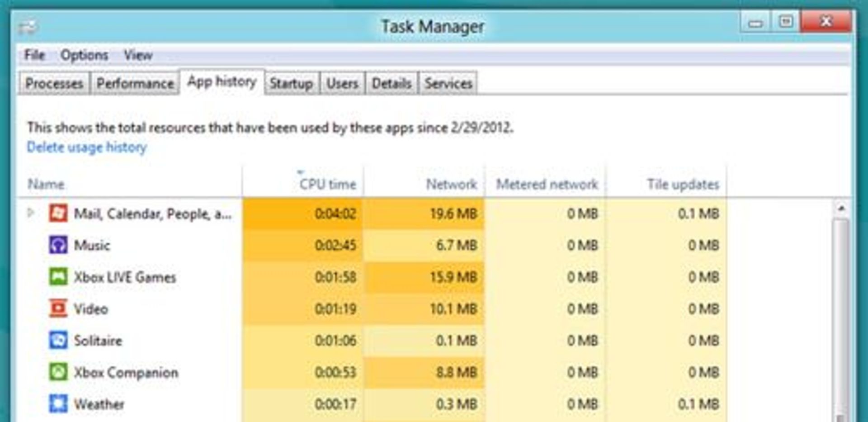The image size is (868, 422).
Task: Click CPU time value 0:01:06
Action: pos(335,341)
